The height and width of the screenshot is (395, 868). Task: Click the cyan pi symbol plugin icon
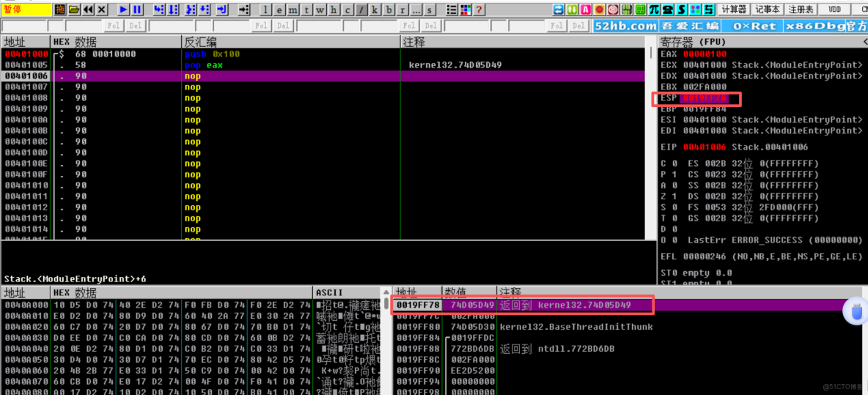pos(654,10)
